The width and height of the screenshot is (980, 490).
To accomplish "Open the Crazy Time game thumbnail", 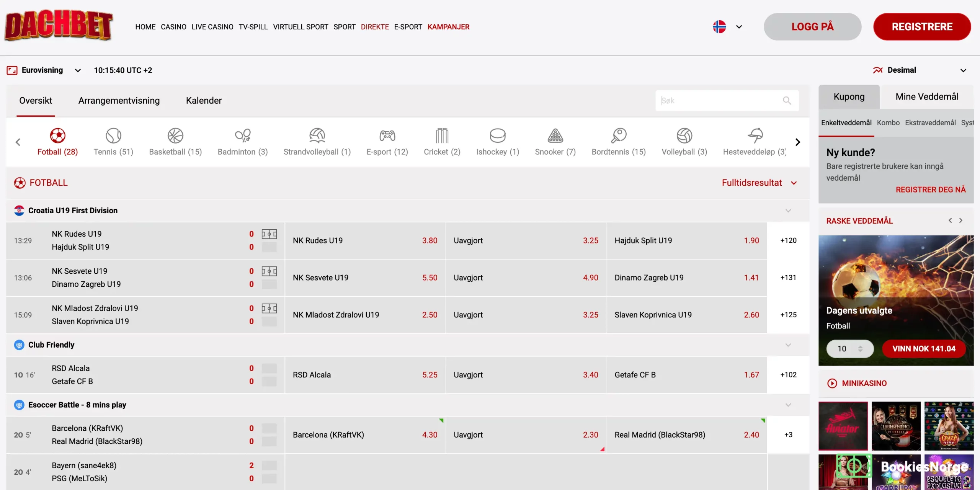I will click(x=949, y=426).
